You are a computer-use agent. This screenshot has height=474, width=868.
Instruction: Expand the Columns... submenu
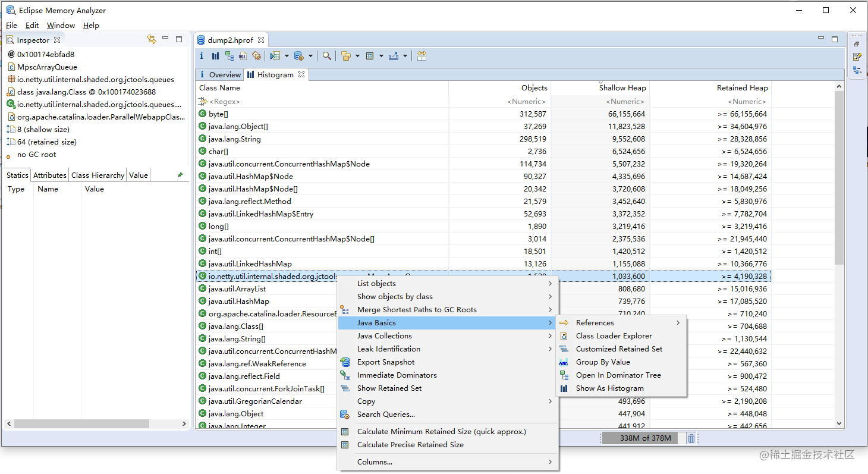click(447, 462)
